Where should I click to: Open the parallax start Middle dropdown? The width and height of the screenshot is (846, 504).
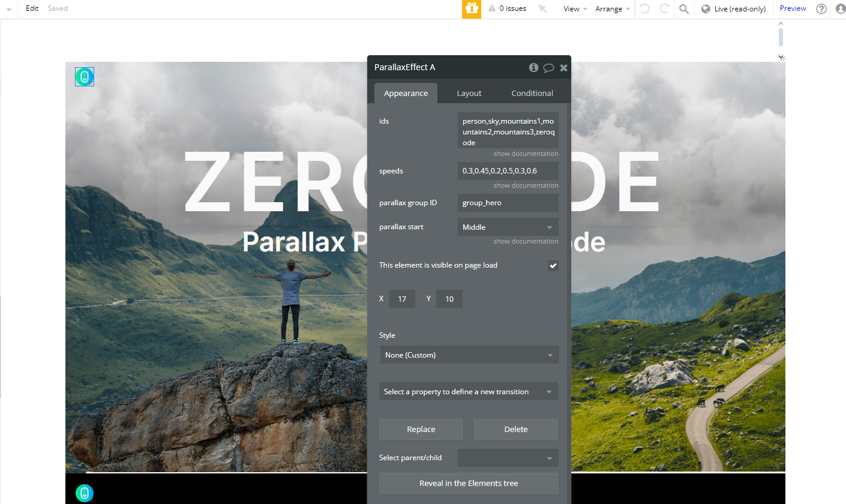tap(508, 227)
